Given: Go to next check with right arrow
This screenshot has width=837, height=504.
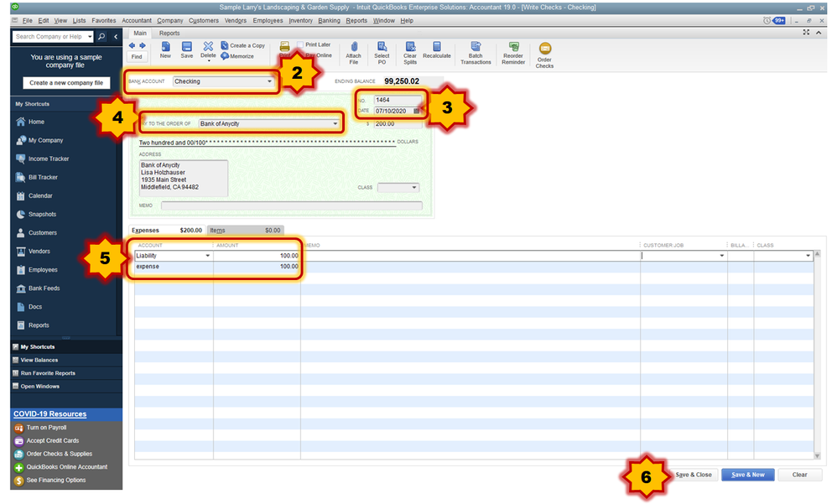Looking at the screenshot, I should 143,45.
